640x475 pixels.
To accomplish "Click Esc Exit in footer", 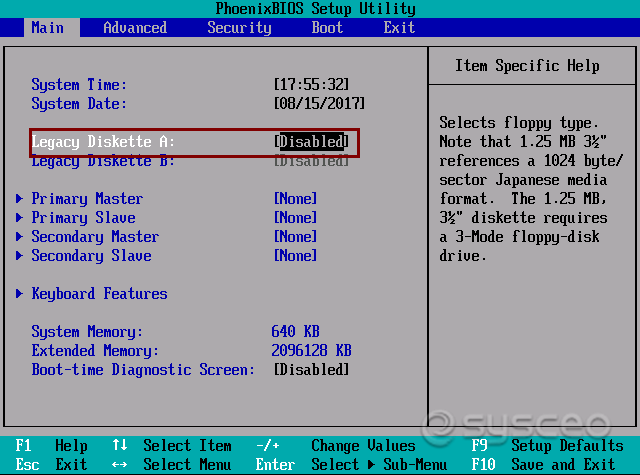I will point(51,465).
